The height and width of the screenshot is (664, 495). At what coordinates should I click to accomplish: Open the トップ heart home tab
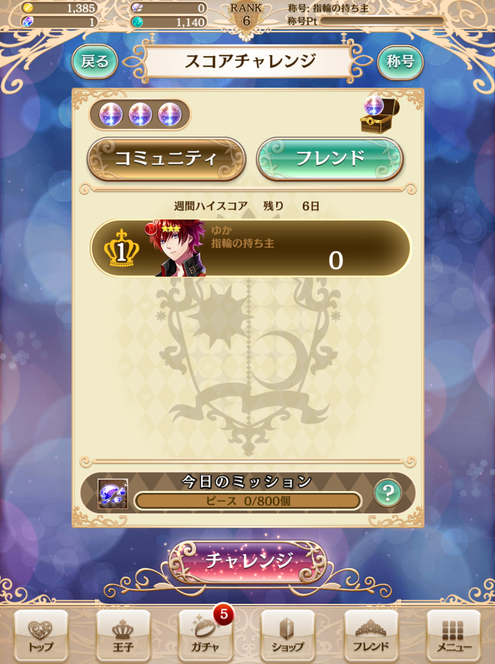coord(41,636)
